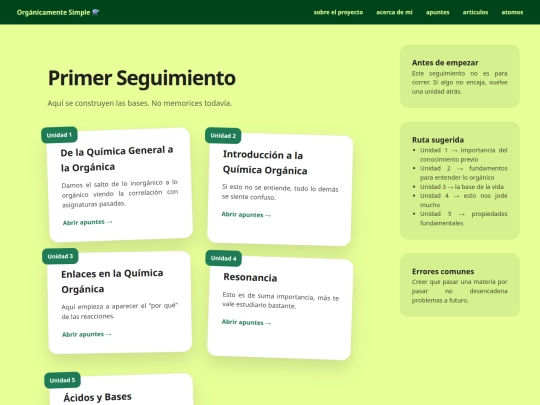Open apuntes for Resonancia
Screen dimensions: 540x405
[x=246, y=322]
